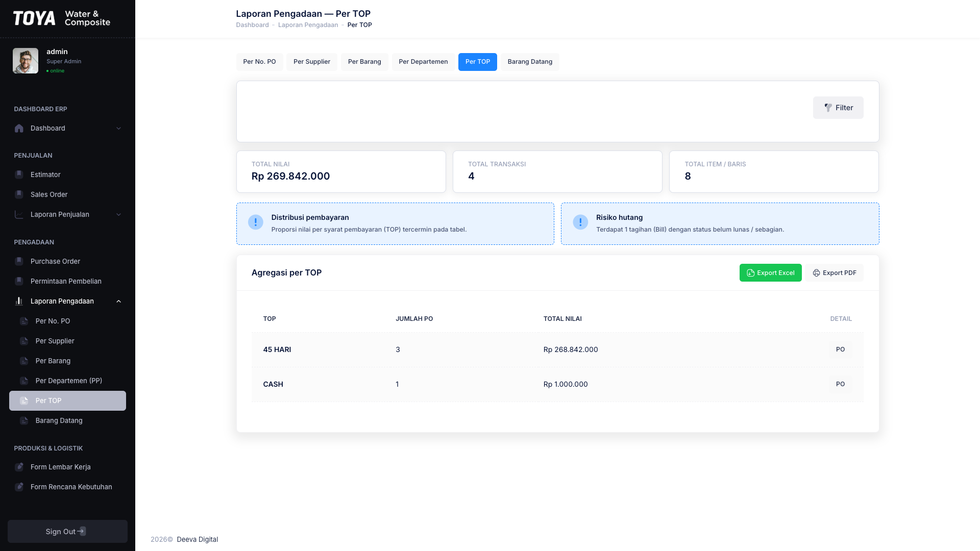Click the Per Departemen (PP) submenu icon

click(x=24, y=381)
